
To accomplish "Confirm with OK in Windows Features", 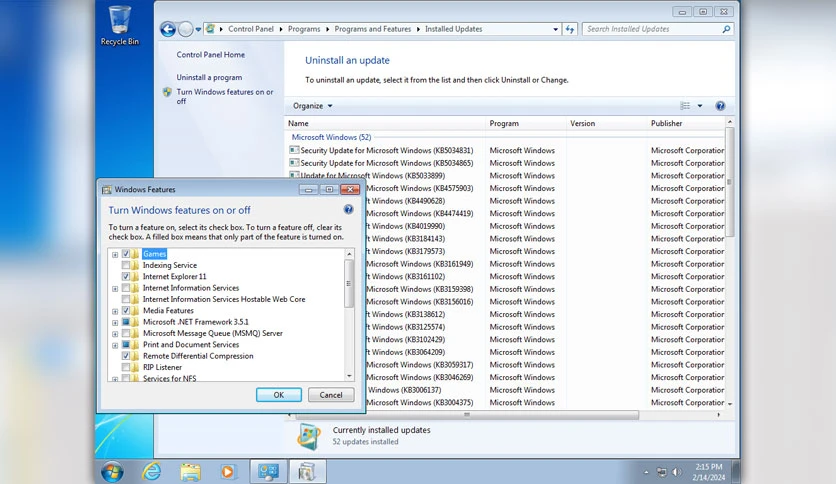I will coord(279,395).
